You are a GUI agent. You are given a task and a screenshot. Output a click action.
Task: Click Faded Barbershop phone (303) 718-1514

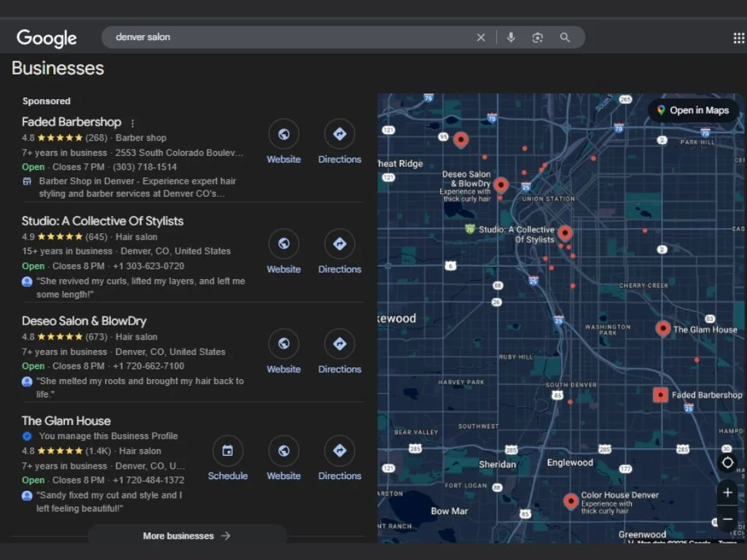(144, 167)
